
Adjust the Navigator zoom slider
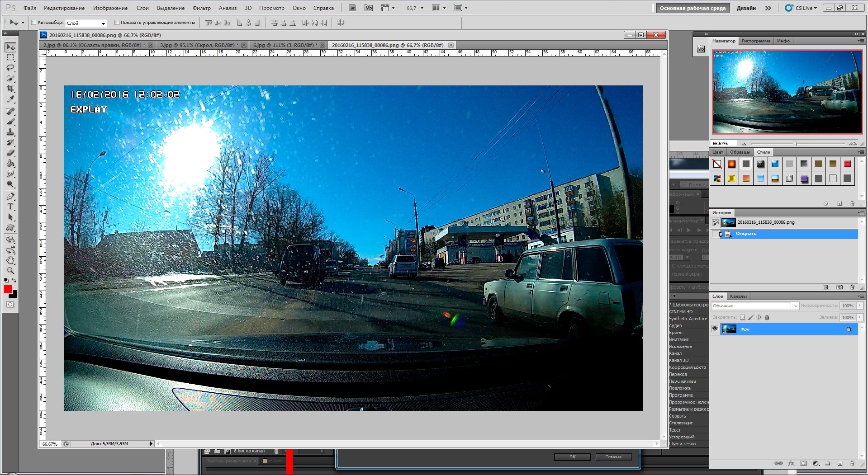tap(795, 144)
